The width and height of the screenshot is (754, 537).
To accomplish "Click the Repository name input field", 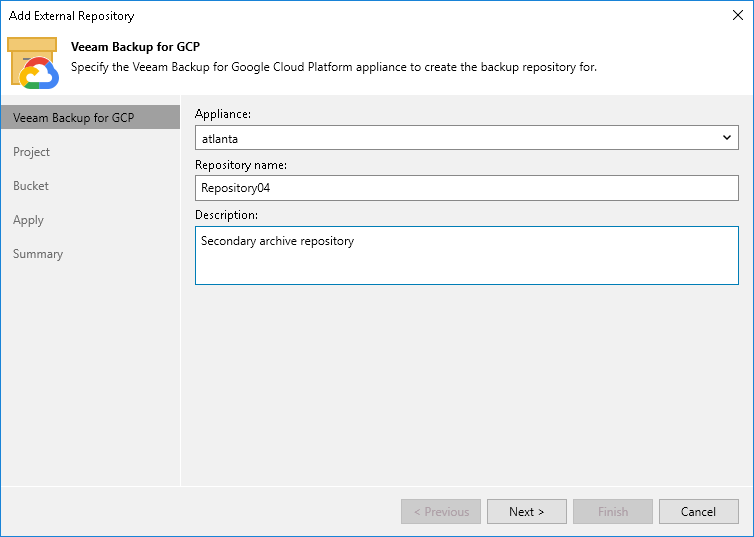I will 466,188.
